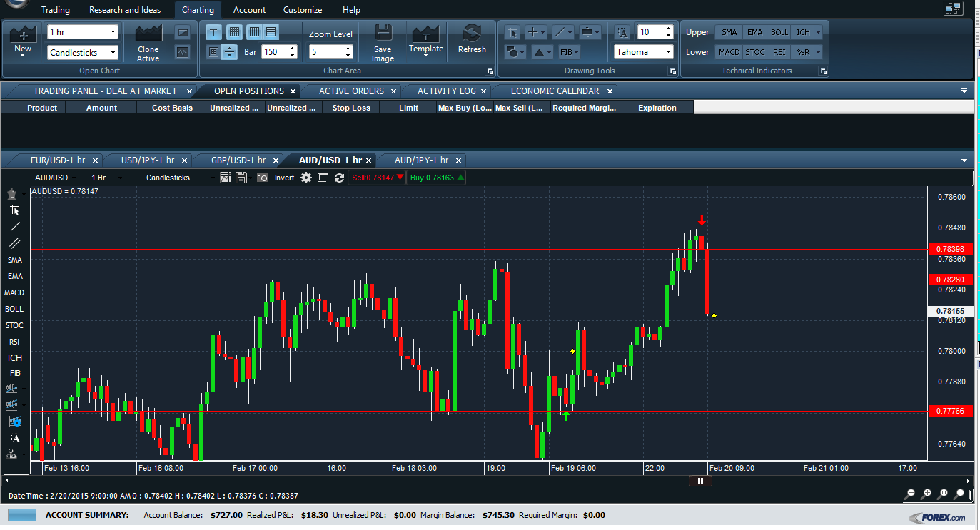Toggle the Upper BOLL indicator
980x530 pixels.
coord(779,32)
